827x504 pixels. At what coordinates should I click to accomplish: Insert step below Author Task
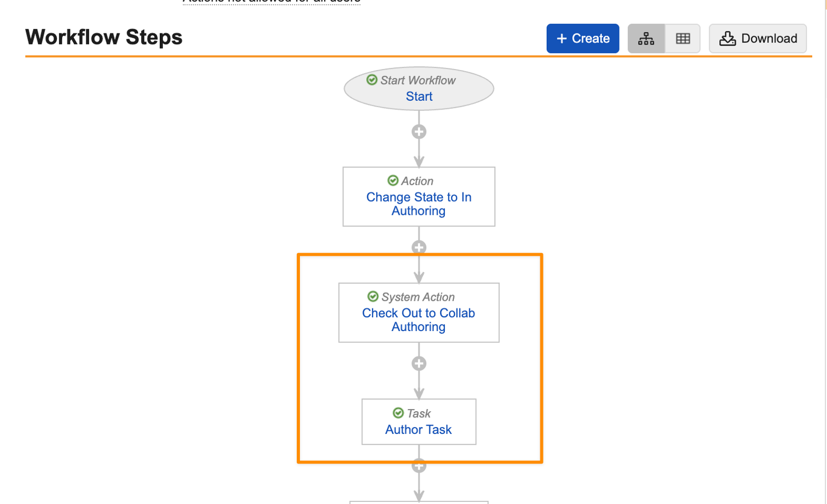coord(419,466)
